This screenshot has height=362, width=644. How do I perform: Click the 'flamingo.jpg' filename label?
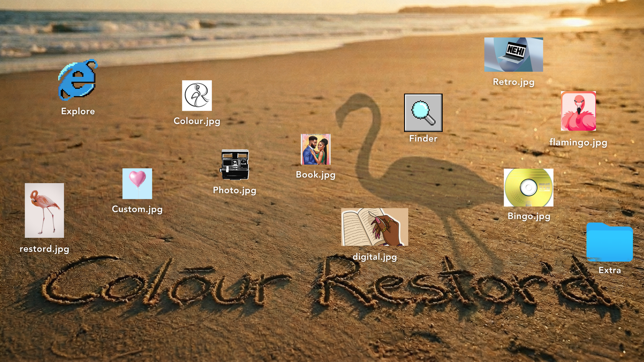pos(578,142)
